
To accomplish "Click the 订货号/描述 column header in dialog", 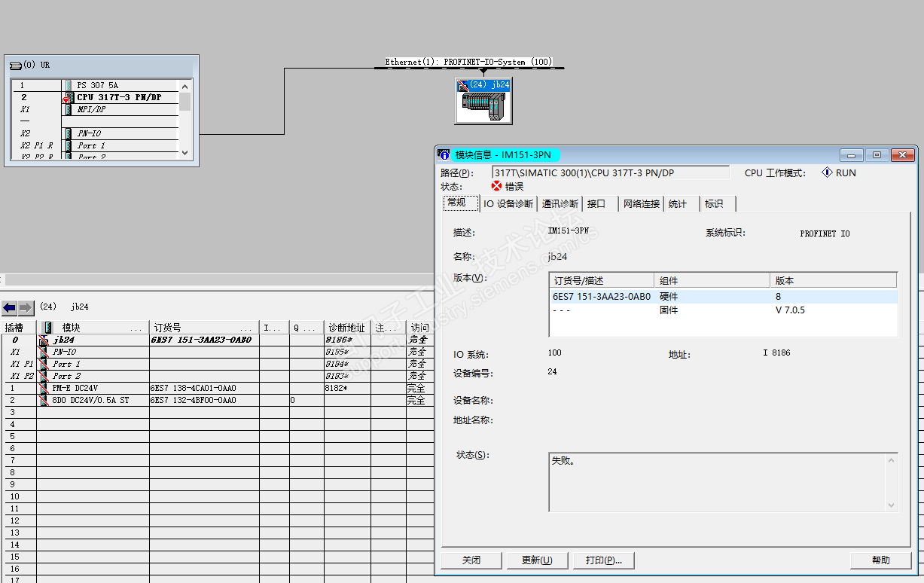I will (x=603, y=280).
